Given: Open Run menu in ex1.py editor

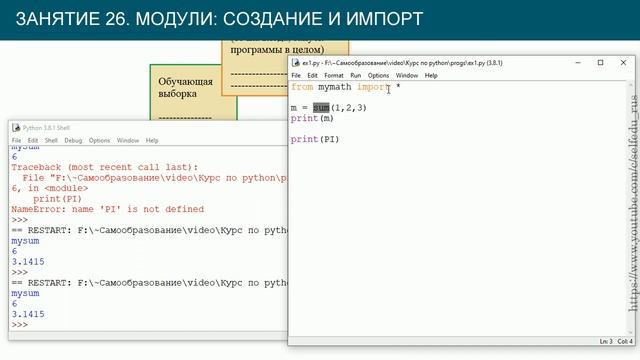Looking at the screenshot, I should [356, 76].
